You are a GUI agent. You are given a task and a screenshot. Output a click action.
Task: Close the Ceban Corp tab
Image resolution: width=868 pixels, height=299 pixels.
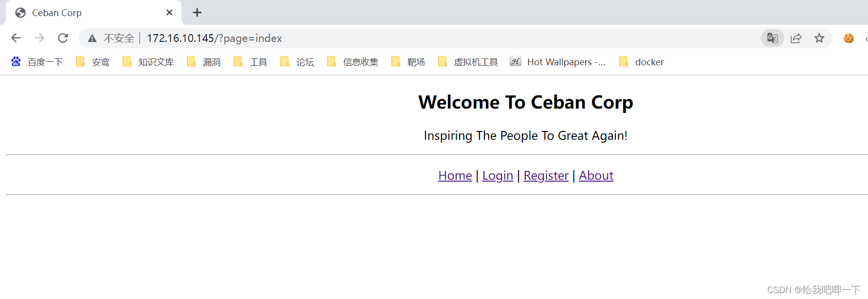(x=169, y=13)
